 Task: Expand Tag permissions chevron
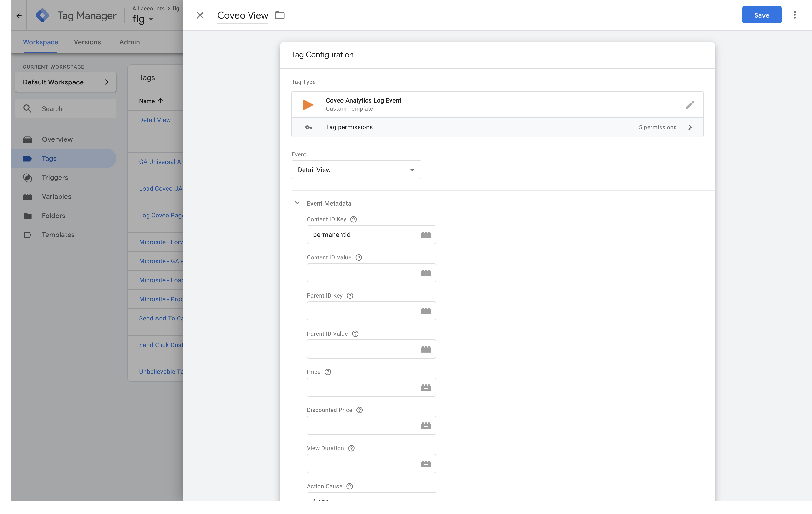click(690, 127)
